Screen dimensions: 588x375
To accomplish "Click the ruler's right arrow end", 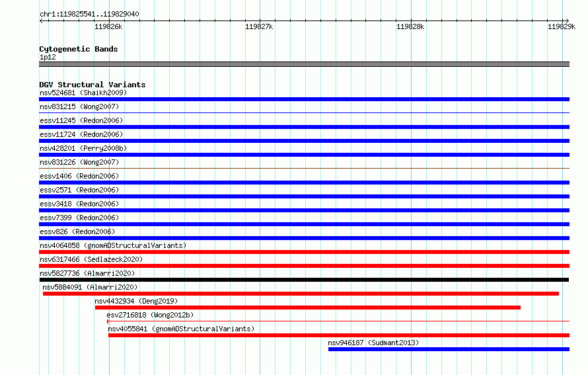I will point(567,21).
